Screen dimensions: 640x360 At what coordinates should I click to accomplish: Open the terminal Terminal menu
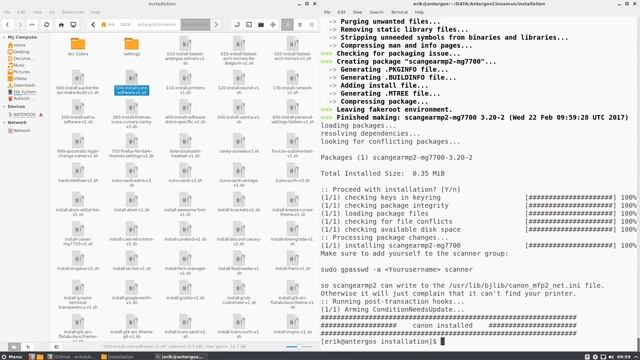[x=399, y=12]
